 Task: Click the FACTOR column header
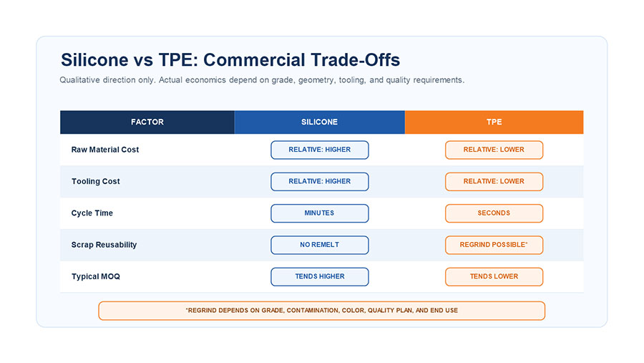click(147, 122)
